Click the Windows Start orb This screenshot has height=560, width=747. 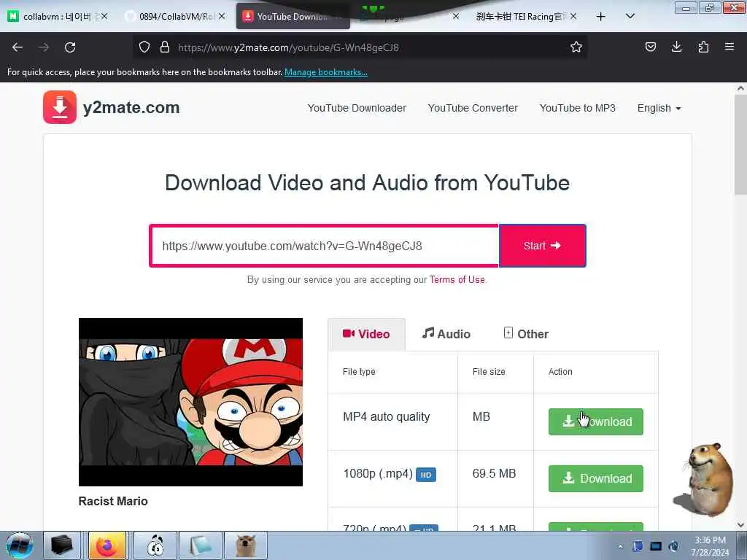(x=19, y=545)
